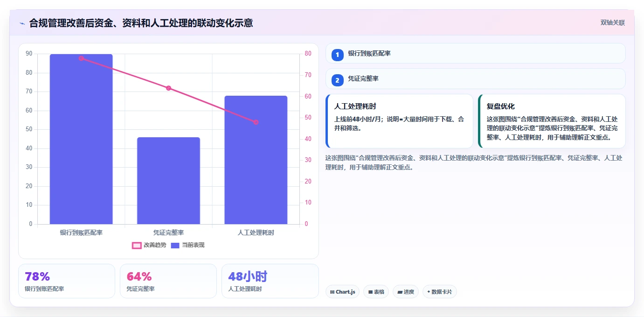Click the panel title 合规管理改善后资金

click(x=141, y=23)
